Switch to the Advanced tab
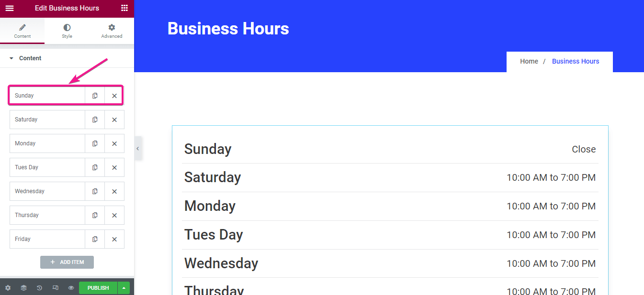Screen dimensions: 644x295 pos(112,31)
